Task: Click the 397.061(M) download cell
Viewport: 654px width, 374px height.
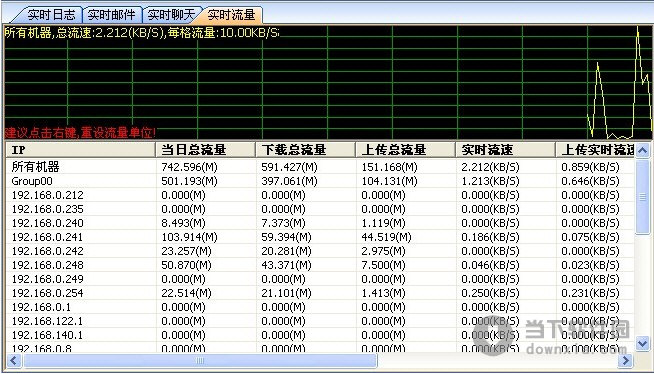Action: coord(289,181)
